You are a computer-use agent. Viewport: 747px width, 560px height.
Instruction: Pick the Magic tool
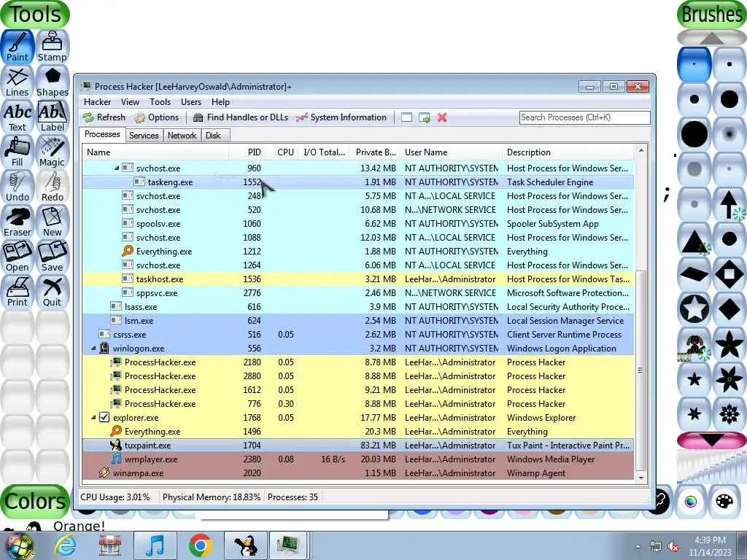pyautogui.click(x=53, y=152)
